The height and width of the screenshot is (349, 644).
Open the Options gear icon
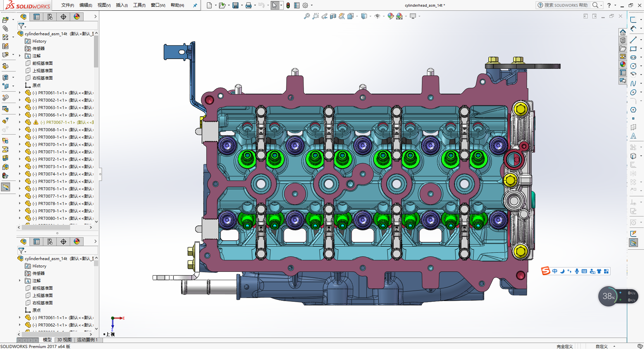click(x=305, y=5)
